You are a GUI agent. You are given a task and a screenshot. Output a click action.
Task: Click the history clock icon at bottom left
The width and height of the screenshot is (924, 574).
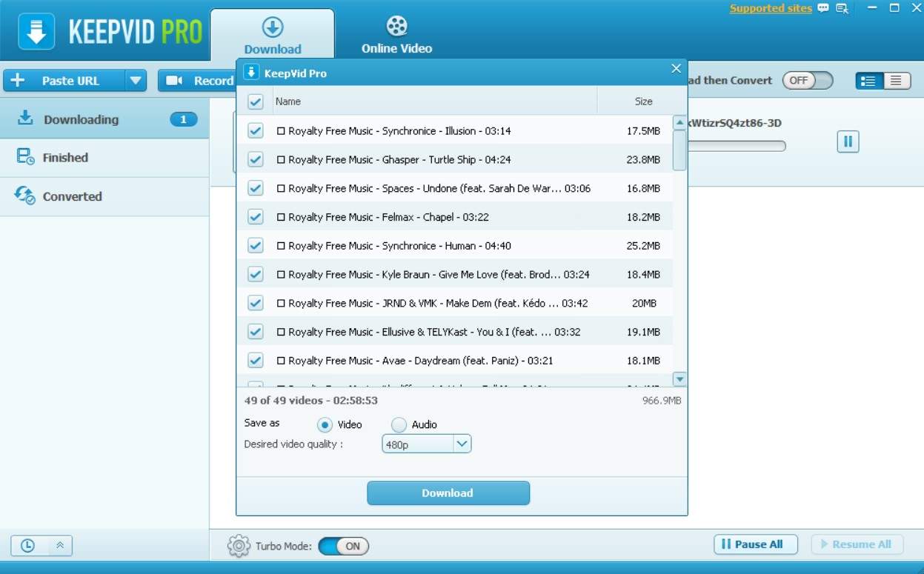click(27, 545)
